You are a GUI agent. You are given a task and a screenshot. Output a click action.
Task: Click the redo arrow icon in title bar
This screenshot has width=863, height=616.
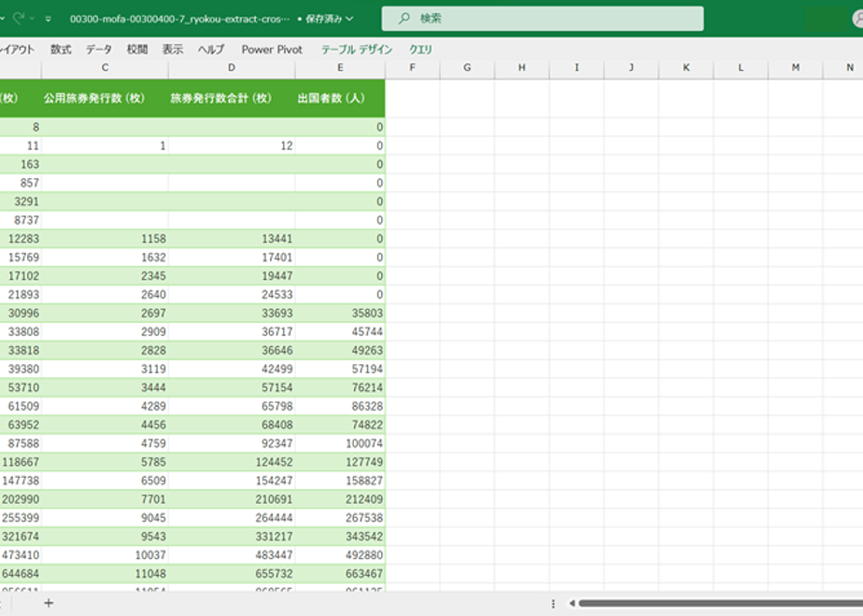19,18
